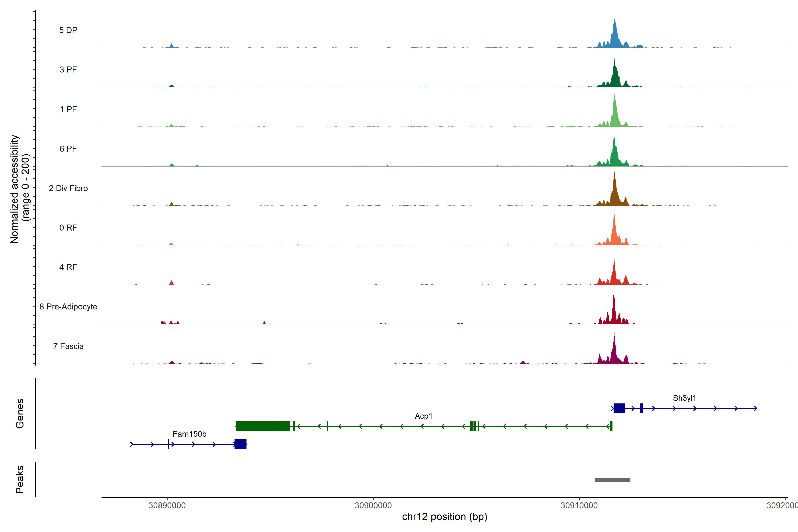Click the 30900000 axis tick label
Viewport: 798px width, 532px height.
[x=373, y=505]
